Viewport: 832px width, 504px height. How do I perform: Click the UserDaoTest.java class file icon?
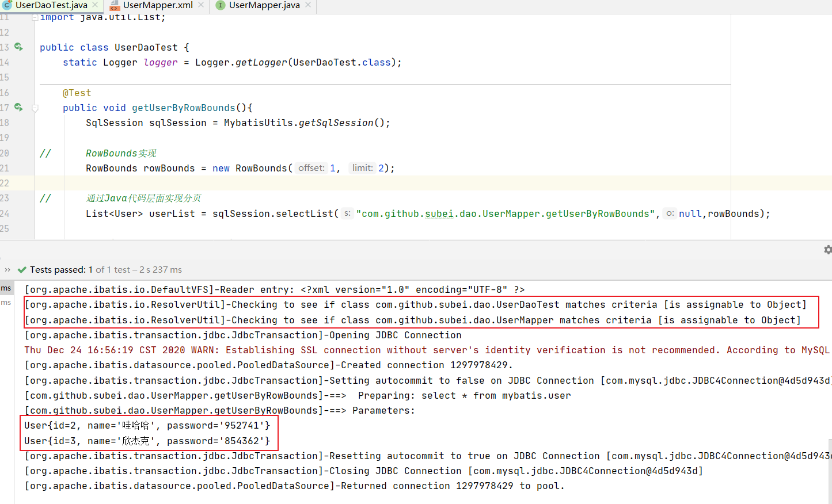(x=7, y=5)
